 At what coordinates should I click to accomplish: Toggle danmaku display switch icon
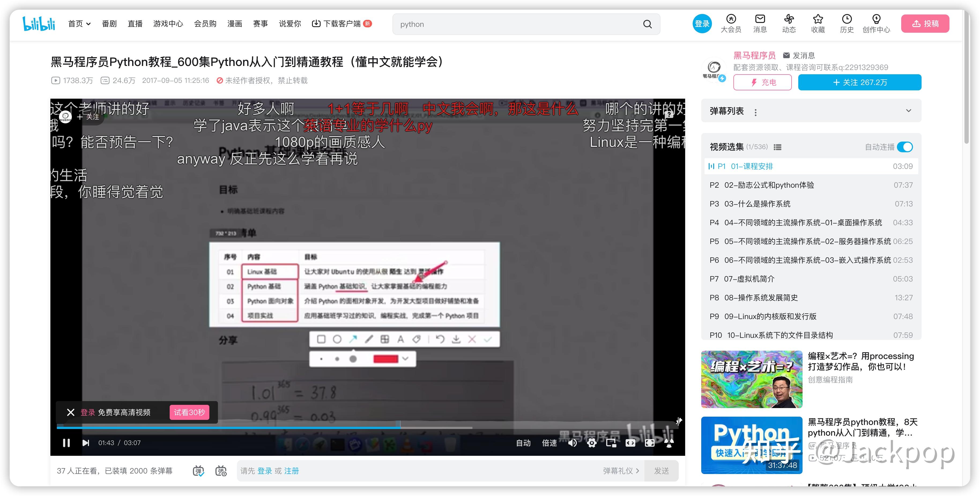(x=198, y=471)
